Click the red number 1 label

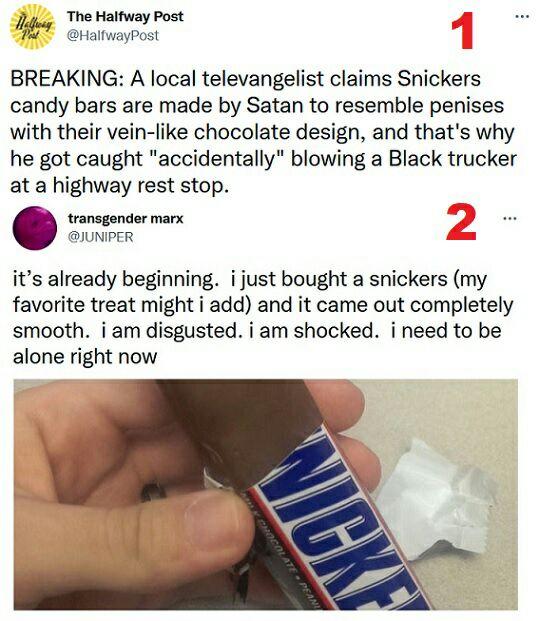463,30
